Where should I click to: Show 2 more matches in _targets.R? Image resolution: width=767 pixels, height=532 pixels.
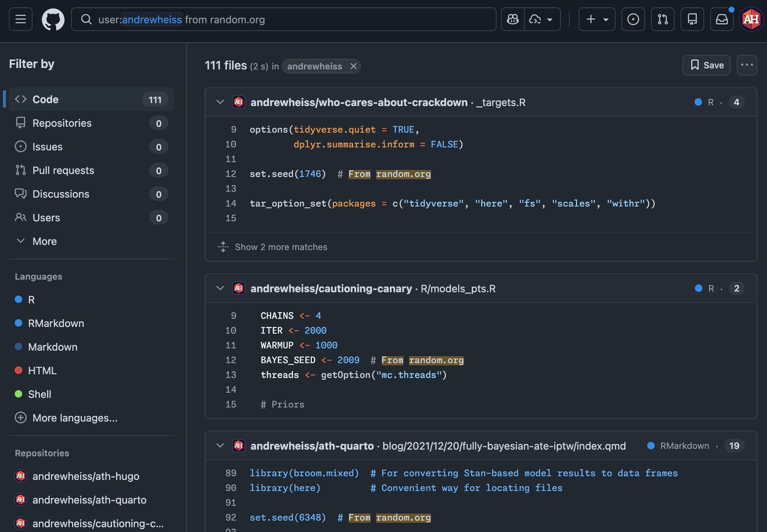281,247
